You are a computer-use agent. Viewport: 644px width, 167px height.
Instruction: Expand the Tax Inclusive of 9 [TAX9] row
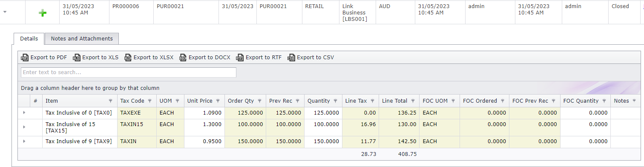point(24,141)
